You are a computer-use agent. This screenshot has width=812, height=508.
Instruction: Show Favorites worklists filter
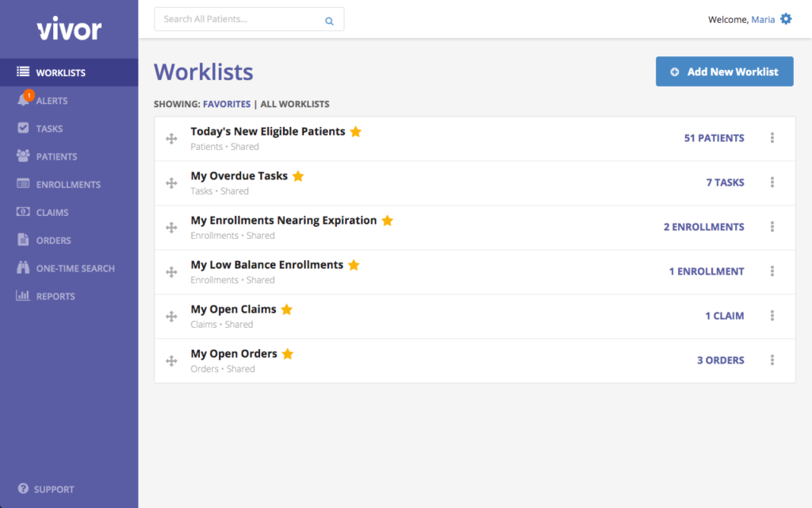coord(226,104)
